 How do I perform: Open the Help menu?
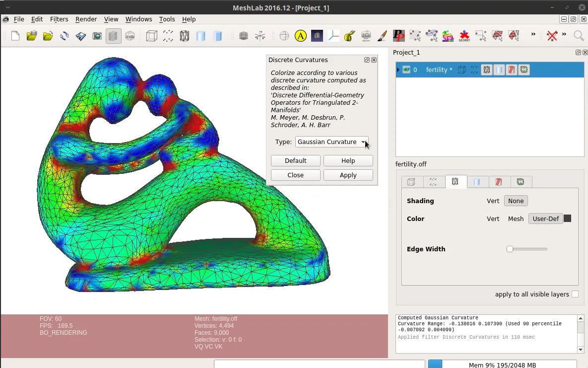[189, 19]
